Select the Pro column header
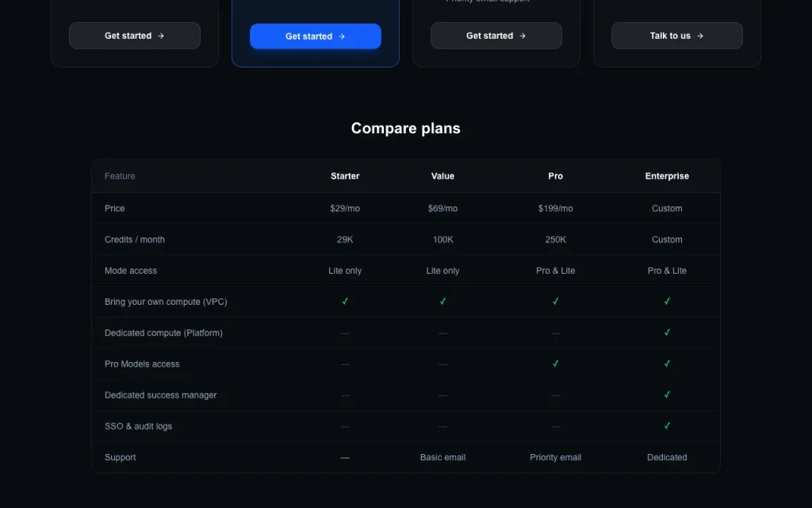Image resolution: width=812 pixels, height=508 pixels. 555,176
